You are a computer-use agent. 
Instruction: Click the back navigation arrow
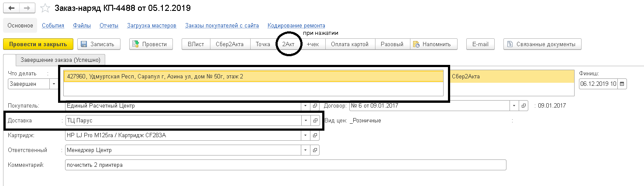click(x=12, y=9)
